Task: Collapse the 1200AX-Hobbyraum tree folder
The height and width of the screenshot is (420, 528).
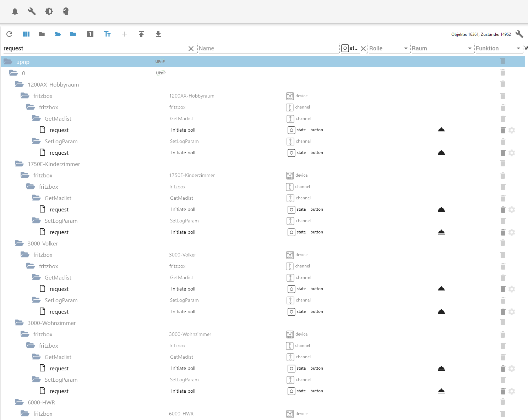Action: point(19,84)
